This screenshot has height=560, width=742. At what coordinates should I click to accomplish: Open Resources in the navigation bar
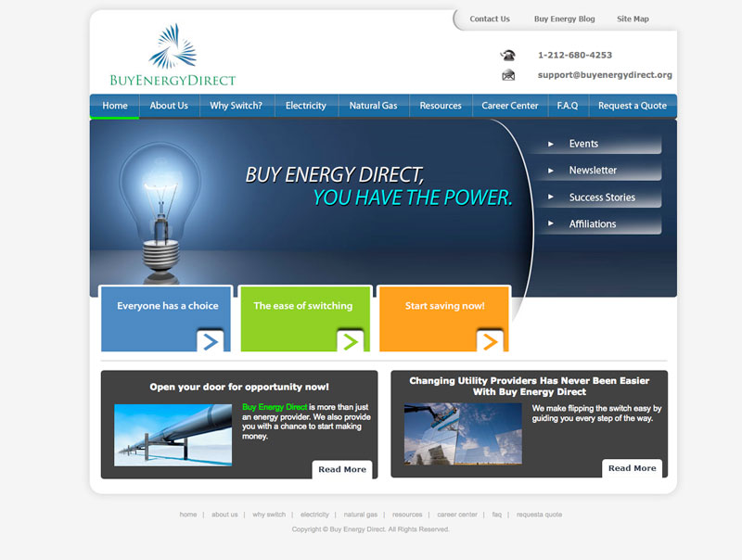pyautogui.click(x=441, y=106)
